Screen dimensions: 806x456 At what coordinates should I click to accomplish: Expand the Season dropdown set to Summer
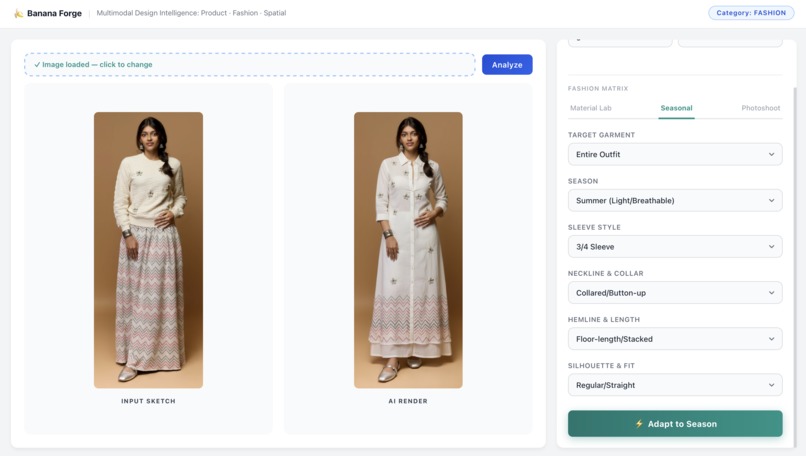675,200
